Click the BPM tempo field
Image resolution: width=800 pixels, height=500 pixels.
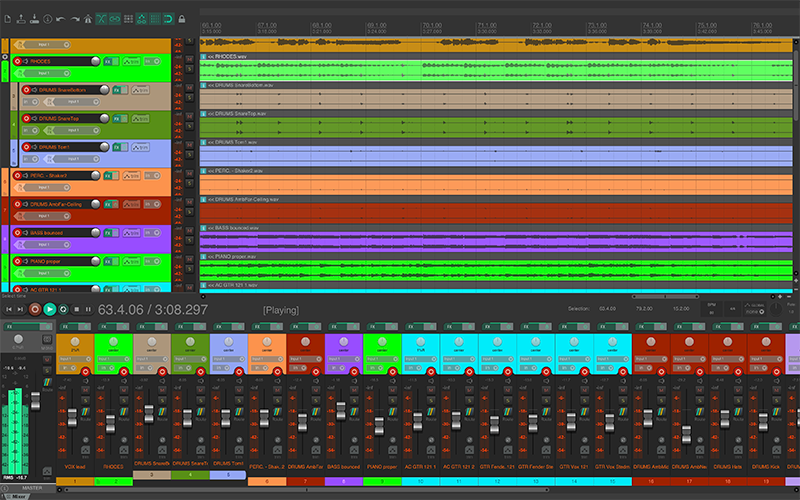712,310
